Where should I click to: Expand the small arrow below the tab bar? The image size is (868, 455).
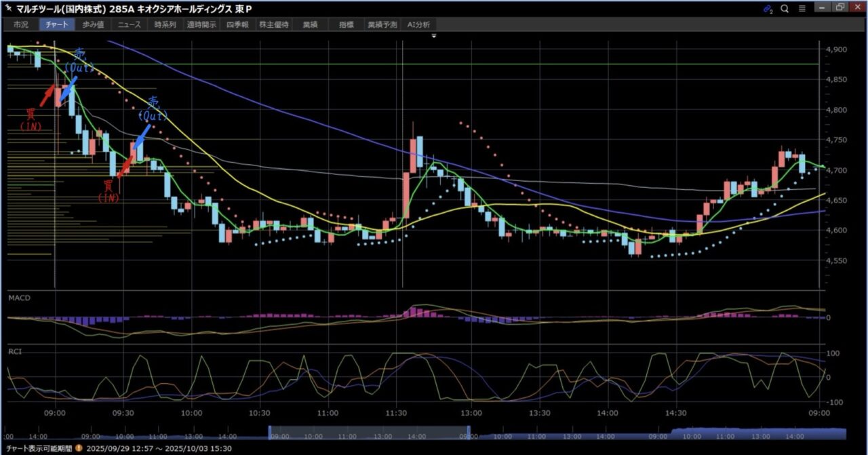[x=433, y=35]
